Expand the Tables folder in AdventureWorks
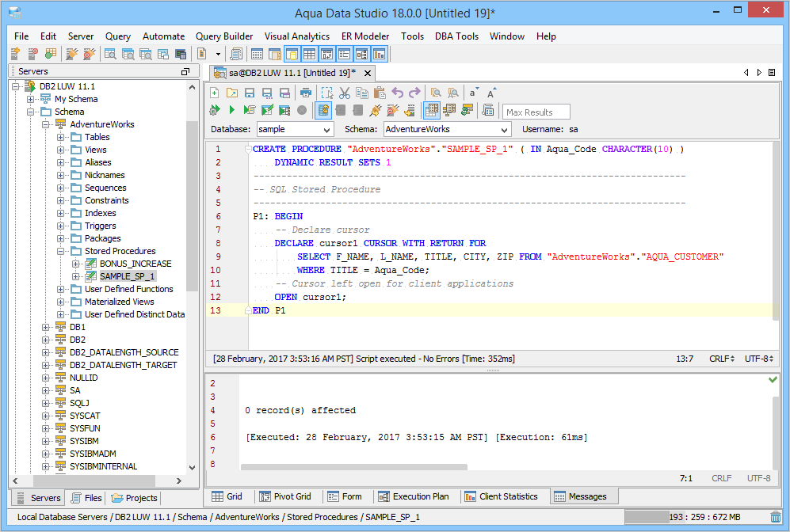The height and width of the screenshot is (532, 790). (61, 137)
